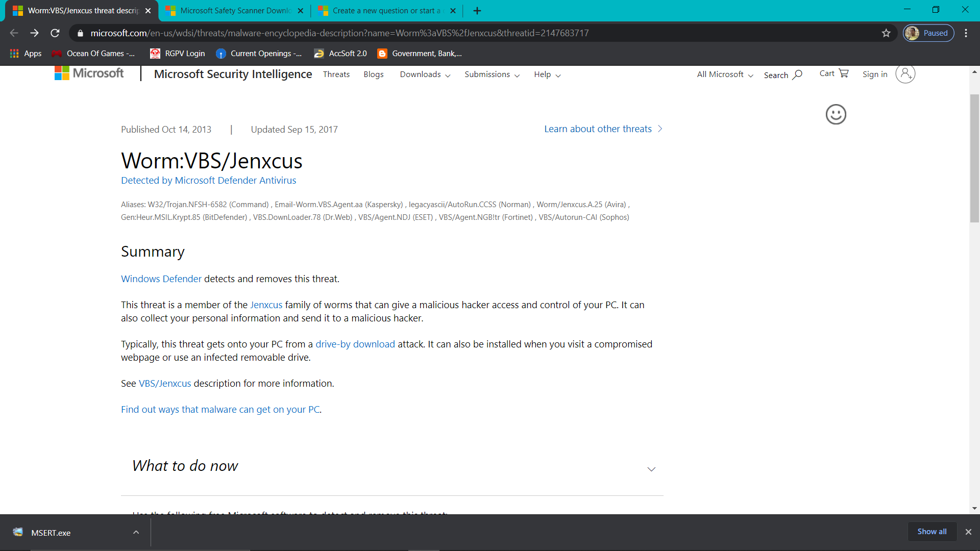Open the Blogs menu item

(374, 74)
